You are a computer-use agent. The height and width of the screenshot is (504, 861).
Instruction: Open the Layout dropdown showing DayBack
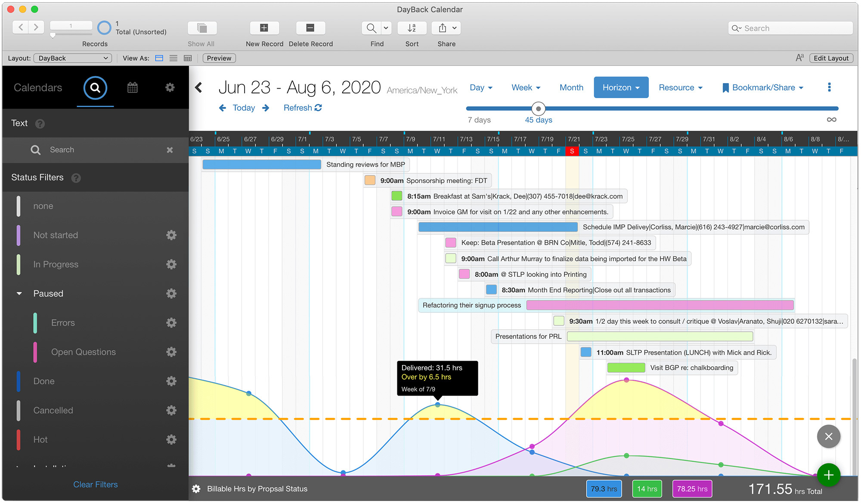(x=72, y=58)
